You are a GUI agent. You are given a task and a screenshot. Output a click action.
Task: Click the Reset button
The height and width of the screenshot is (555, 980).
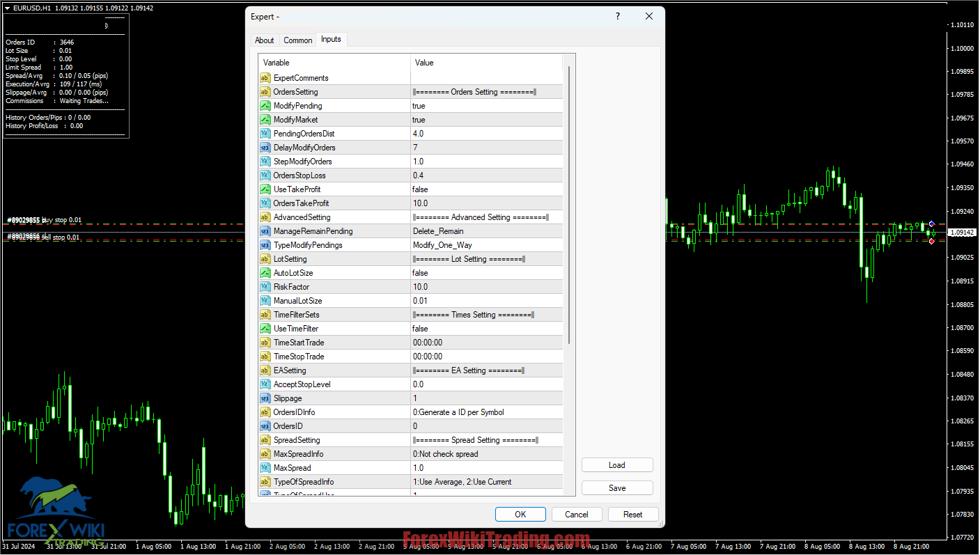pos(632,514)
